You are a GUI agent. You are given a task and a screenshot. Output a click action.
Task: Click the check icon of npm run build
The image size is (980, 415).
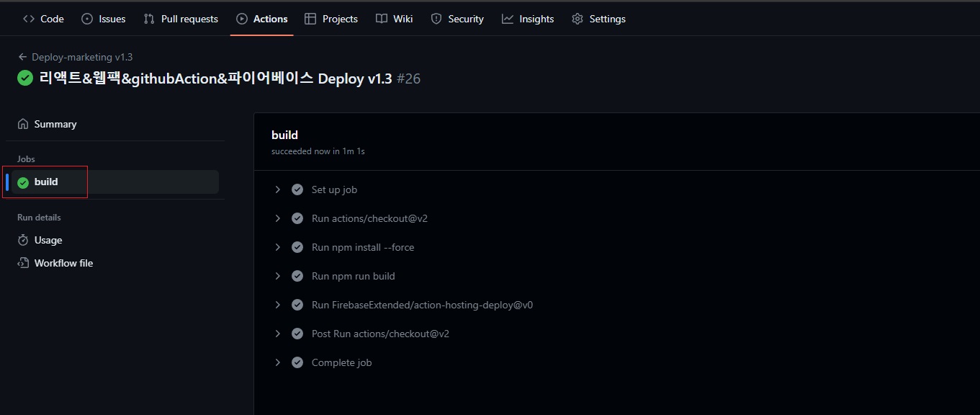pyautogui.click(x=297, y=276)
